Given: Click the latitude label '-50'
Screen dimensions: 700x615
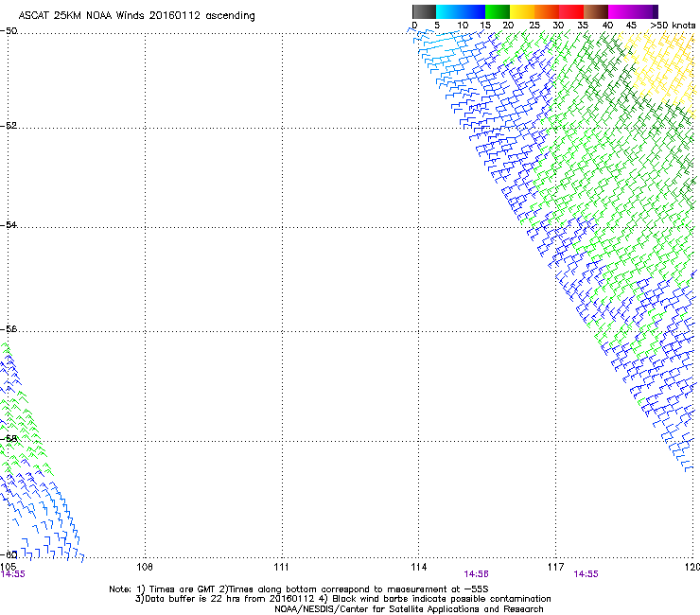Looking at the screenshot, I should point(9,31).
